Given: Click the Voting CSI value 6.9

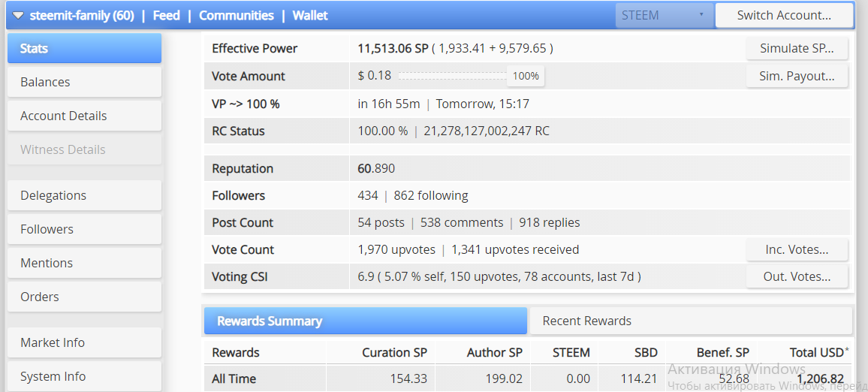Looking at the screenshot, I should coord(365,276).
